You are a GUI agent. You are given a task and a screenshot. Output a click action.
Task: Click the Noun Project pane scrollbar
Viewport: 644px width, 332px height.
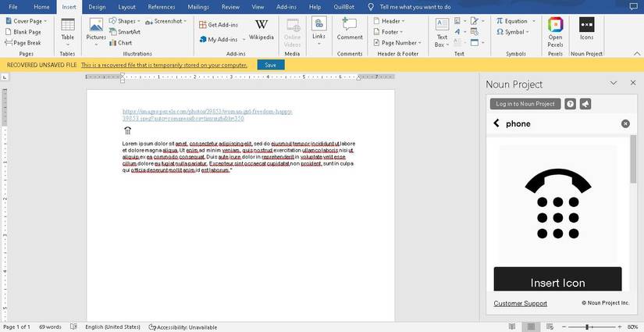[x=633, y=159]
